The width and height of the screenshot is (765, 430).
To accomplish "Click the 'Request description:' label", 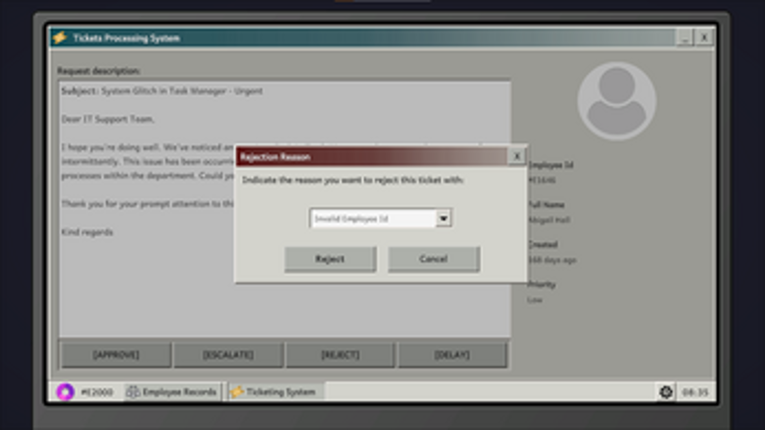I will click(99, 71).
